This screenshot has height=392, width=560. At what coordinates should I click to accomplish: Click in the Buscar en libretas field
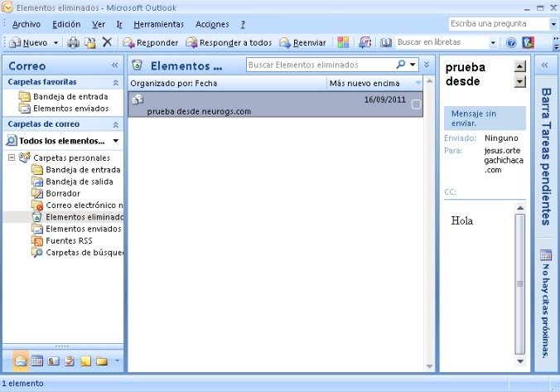pos(442,42)
